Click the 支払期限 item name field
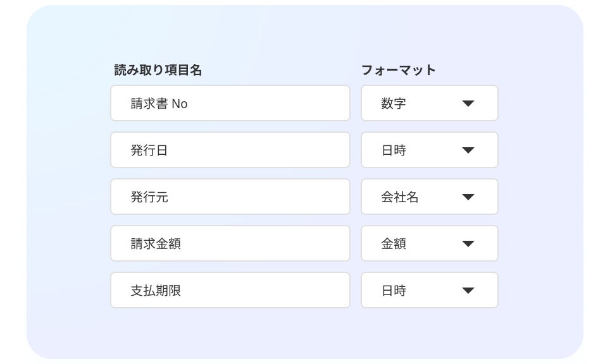Viewport: 610px width, 364px height. 230,290
